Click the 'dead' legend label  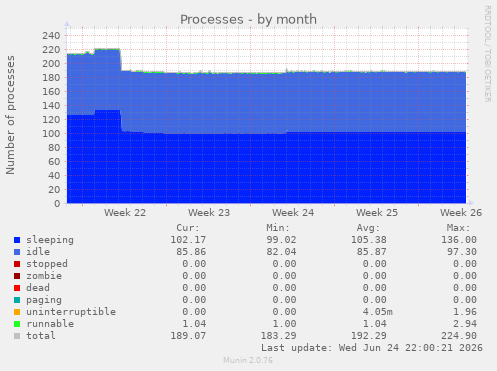point(38,288)
